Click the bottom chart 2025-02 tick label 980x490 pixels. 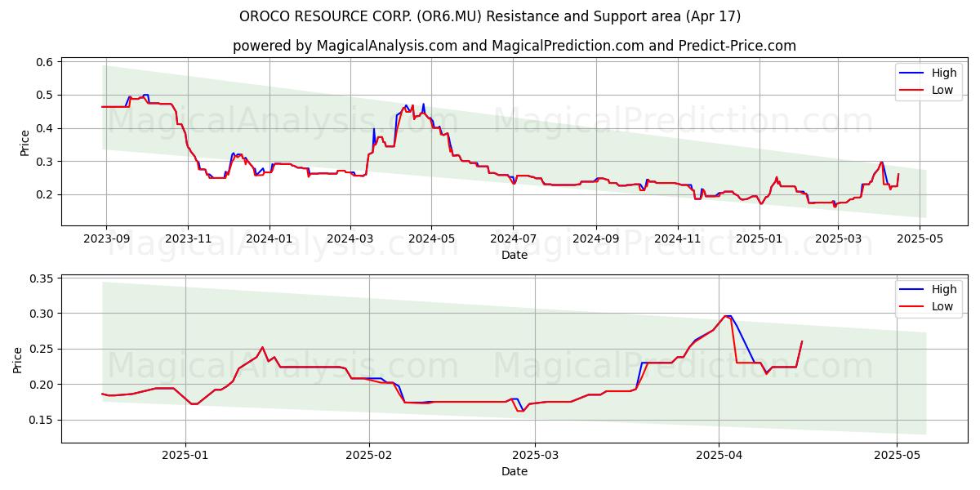(369, 455)
